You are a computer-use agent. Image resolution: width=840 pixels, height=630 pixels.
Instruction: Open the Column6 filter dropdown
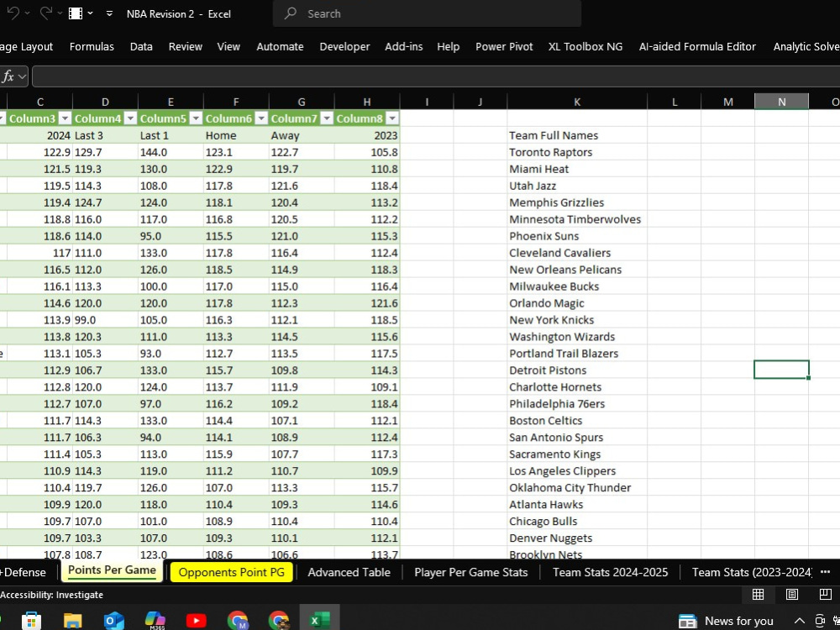coord(261,118)
